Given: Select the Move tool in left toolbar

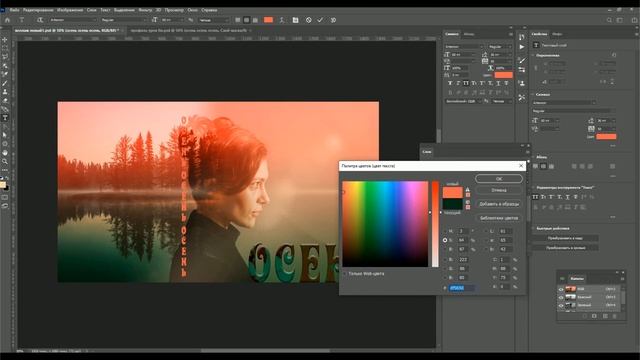Looking at the screenshot, I should click(x=5, y=40).
